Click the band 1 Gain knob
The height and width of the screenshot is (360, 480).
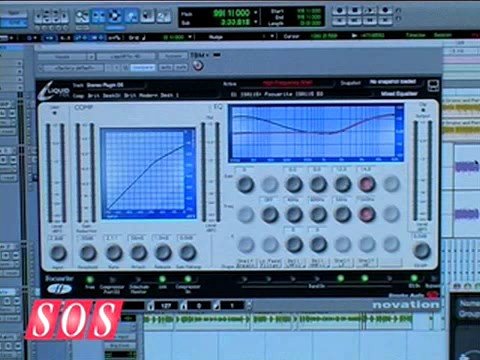[x=245, y=184]
